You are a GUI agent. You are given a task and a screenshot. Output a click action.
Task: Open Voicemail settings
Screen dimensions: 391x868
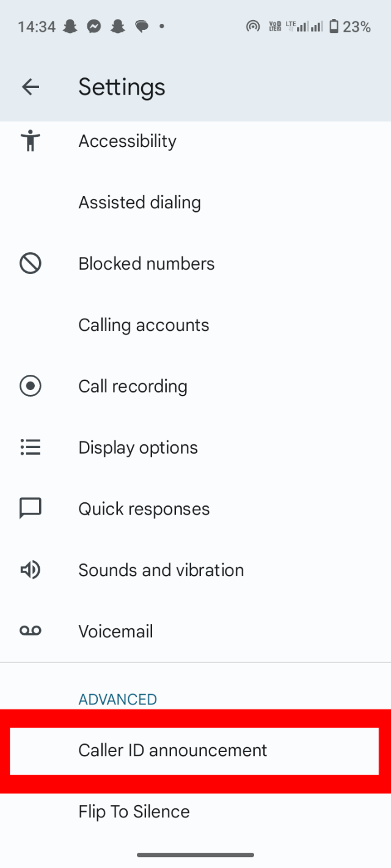(x=115, y=631)
